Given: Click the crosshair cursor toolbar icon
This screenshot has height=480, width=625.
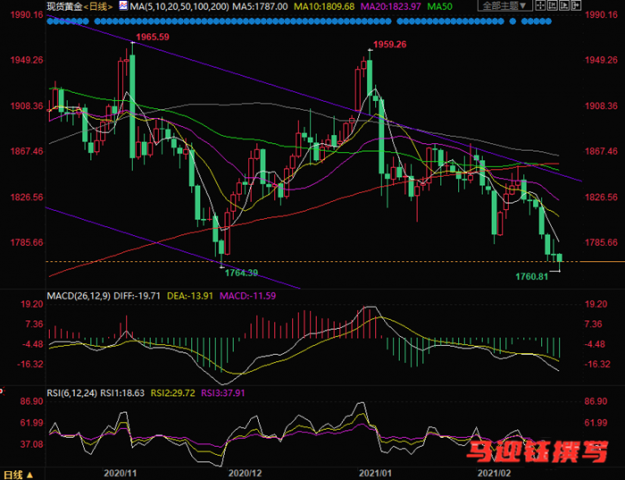Looking at the screenshot, I should 540,6.
